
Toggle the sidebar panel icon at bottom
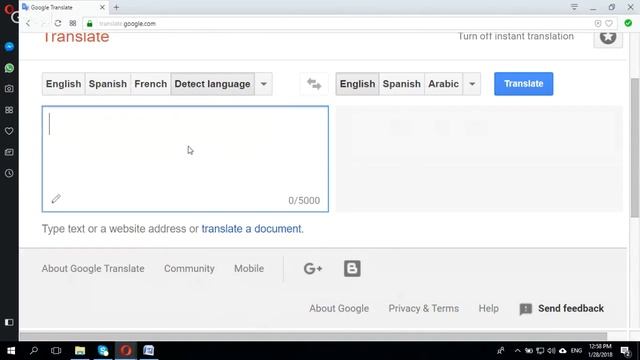click(9, 322)
